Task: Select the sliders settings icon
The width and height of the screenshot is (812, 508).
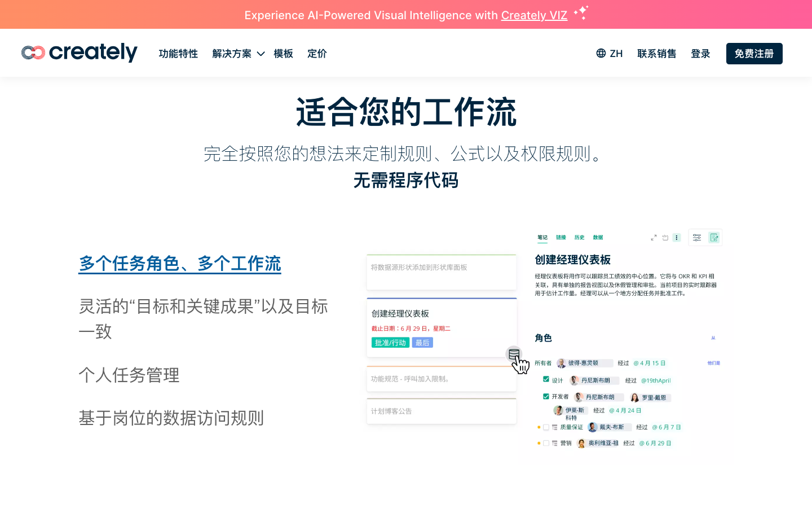Action: click(697, 237)
